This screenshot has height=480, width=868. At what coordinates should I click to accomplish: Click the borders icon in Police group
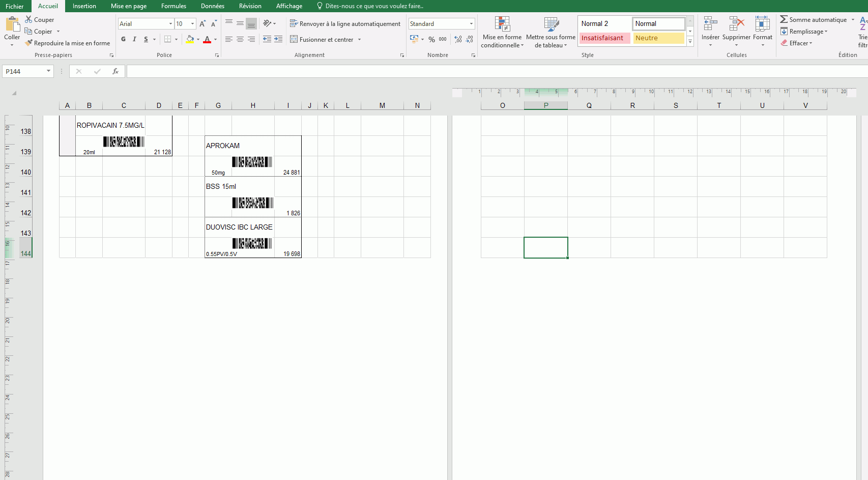(168, 39)
